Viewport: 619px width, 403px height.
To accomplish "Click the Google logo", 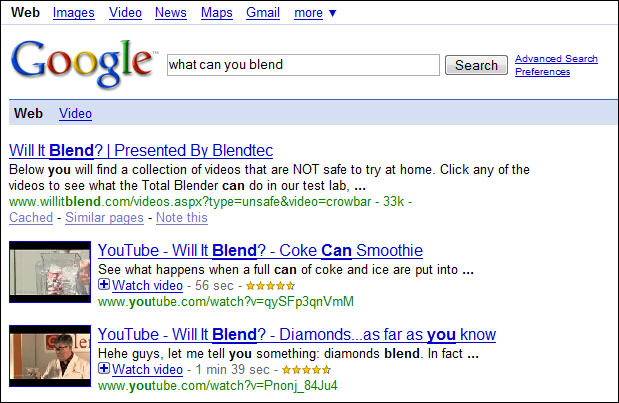I will click(x=82, y=63).
